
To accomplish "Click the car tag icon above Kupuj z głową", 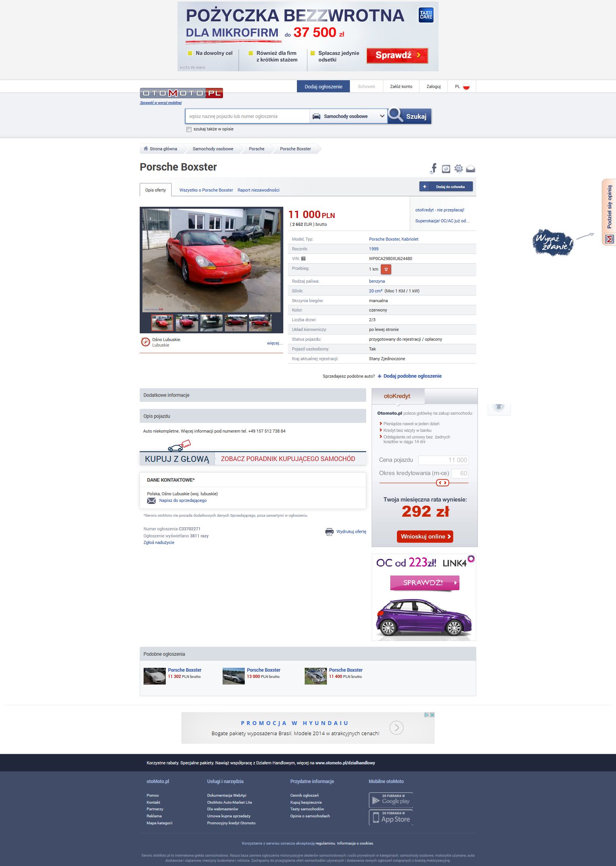I will point(179,445).
